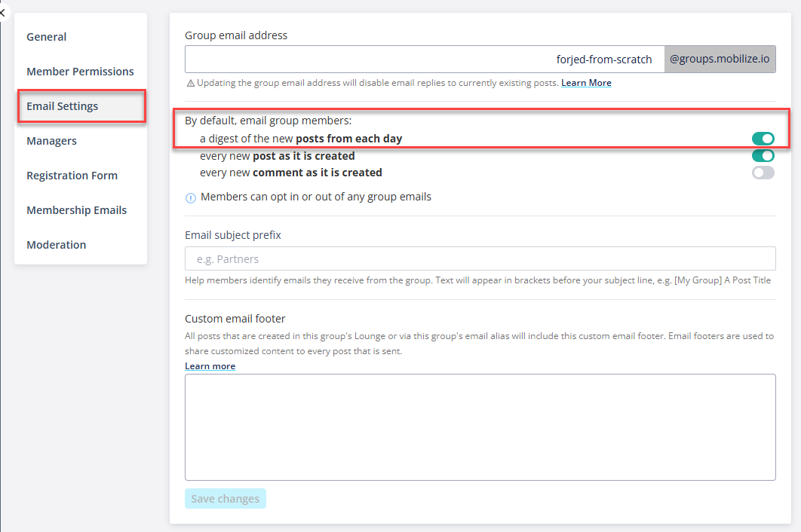This screenshot has width=801, height=532.
Task: Click the info icon beside opt-in note
Action: click(191, 197)
